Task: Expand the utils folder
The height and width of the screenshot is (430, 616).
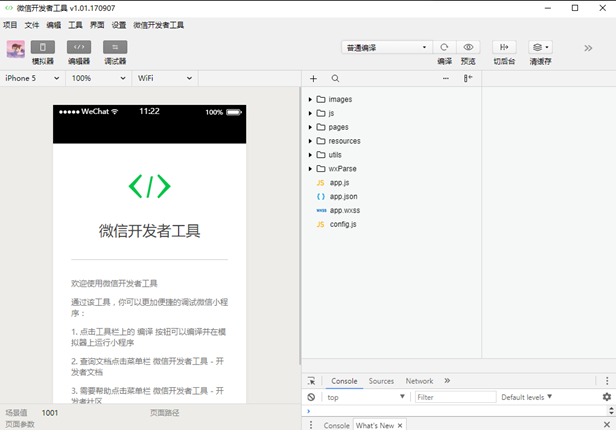Action: click(x=310, y=155)
